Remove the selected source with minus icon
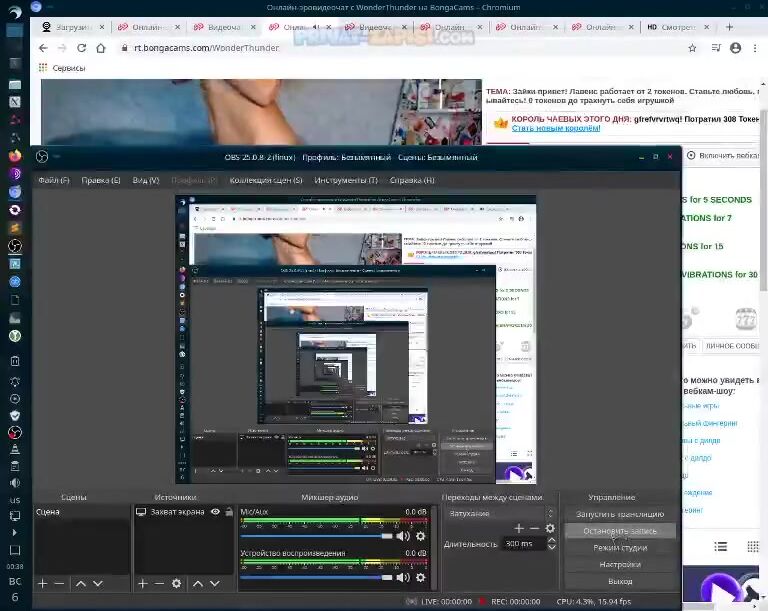Screen dimensions: 768x611 (x=159, y=583)
